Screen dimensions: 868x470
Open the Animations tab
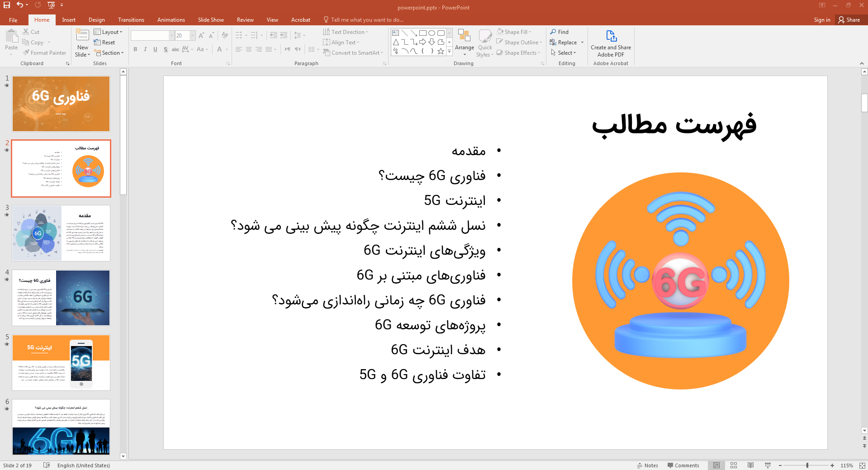(171, 20)
